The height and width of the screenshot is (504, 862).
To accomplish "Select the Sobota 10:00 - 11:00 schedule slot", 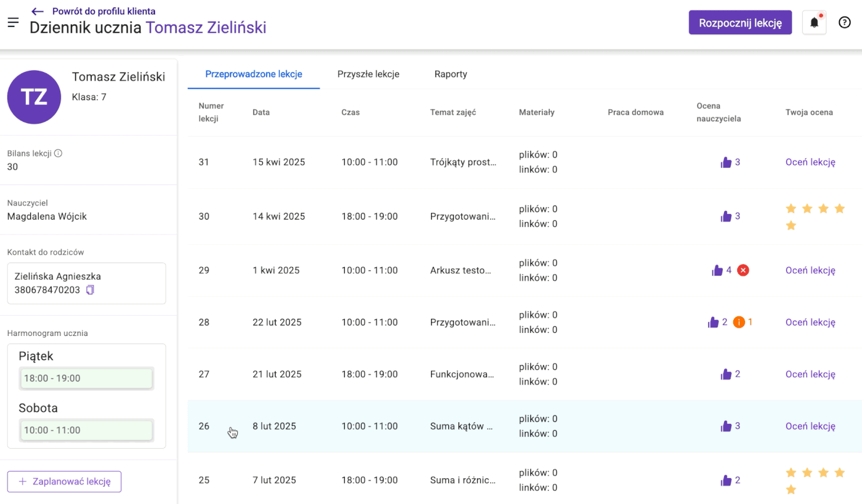I will tap(86, 430).
